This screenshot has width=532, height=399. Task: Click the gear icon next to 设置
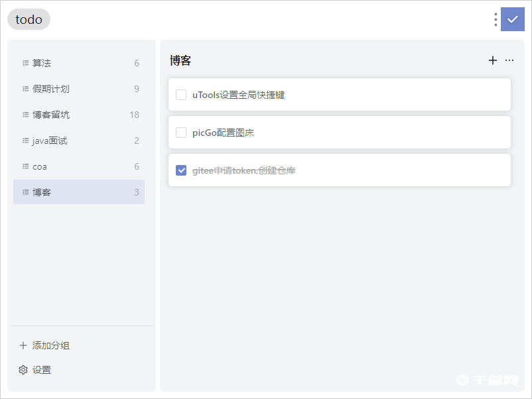pos(22,370)
